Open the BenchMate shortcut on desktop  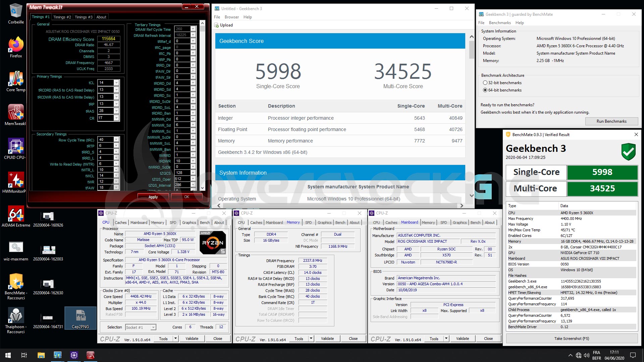[16, 287]
